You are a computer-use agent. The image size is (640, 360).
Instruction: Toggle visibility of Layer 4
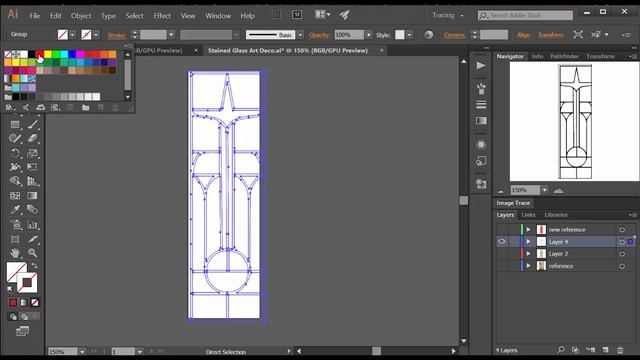502,242
